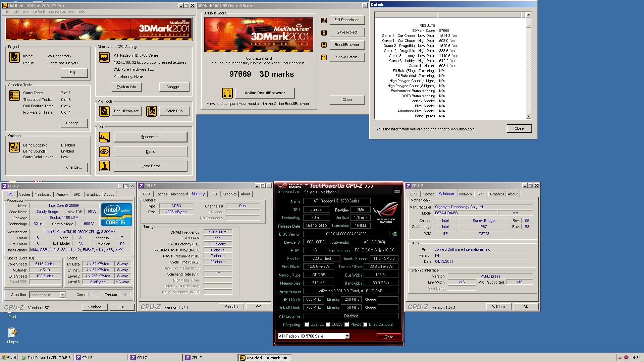Click Validate in the CPU-Z Memory window
The height and width of the screenshot is (362, 644).
[x=231, y=307]
